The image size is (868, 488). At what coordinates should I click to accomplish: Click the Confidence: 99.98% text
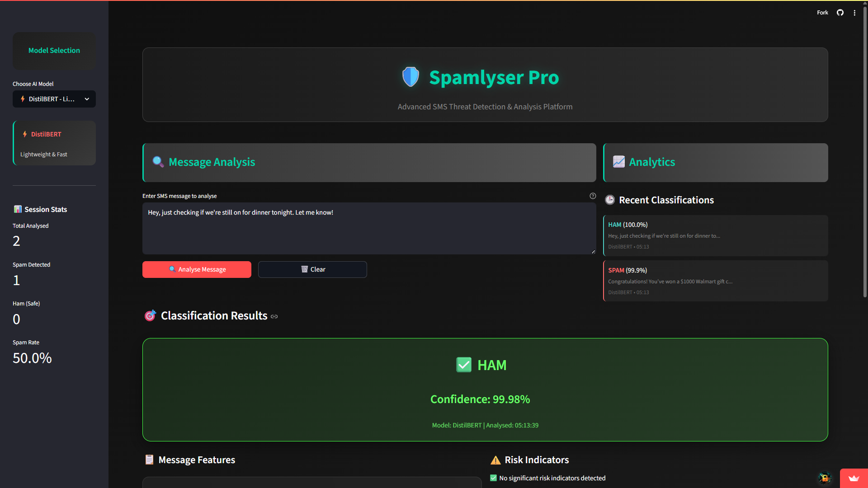[480, 399]
